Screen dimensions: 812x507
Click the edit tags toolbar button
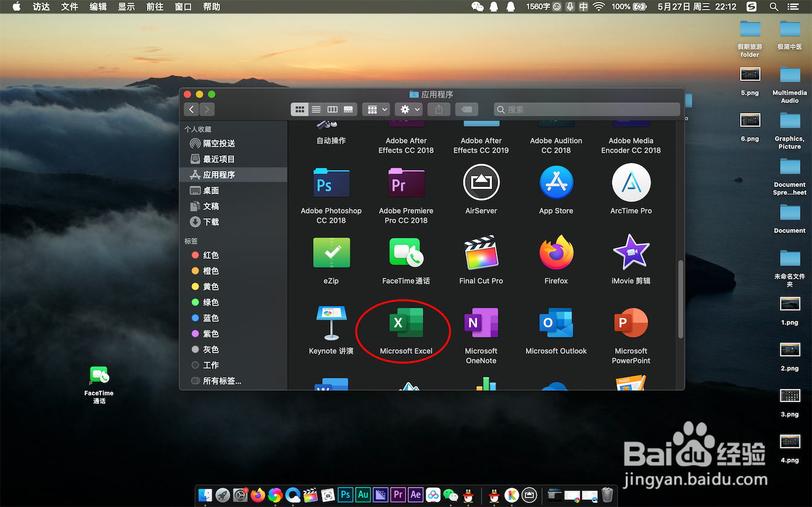(x=467, y=109)
